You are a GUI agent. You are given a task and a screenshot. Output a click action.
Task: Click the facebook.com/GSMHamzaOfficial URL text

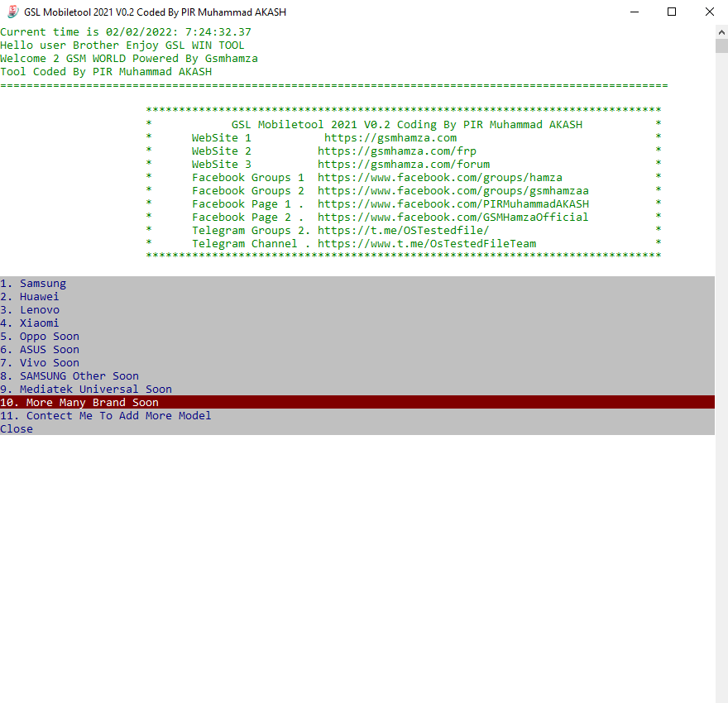(453, 218)
